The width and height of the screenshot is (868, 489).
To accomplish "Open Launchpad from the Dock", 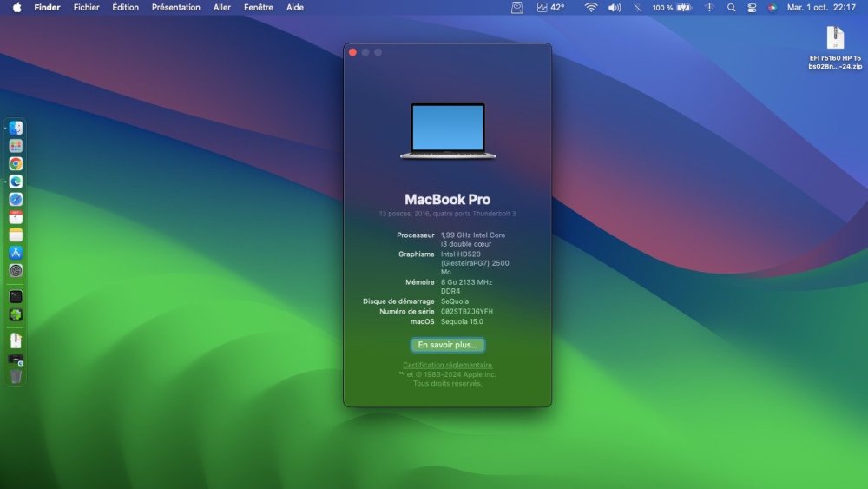I will (x=16, y=146).
